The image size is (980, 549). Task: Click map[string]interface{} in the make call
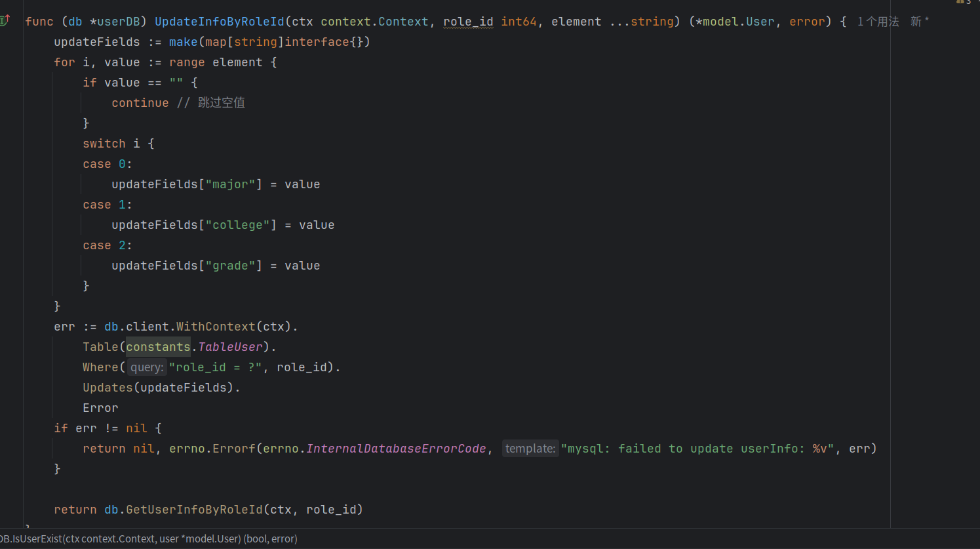(x=284, y=42)
